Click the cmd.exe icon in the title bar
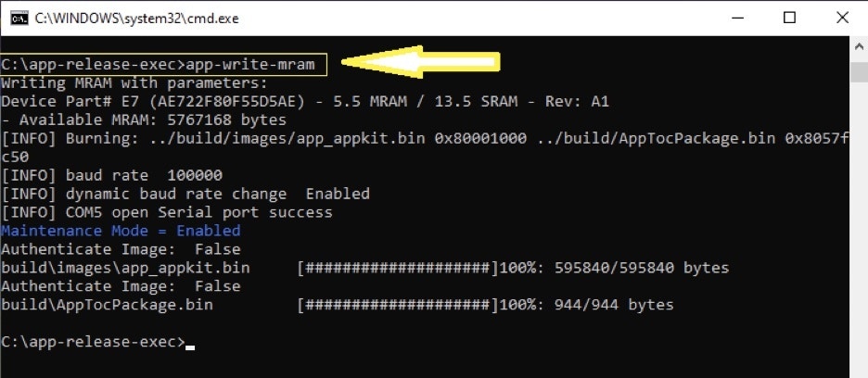This screenshot has width=868, height=378. point(19,19)
